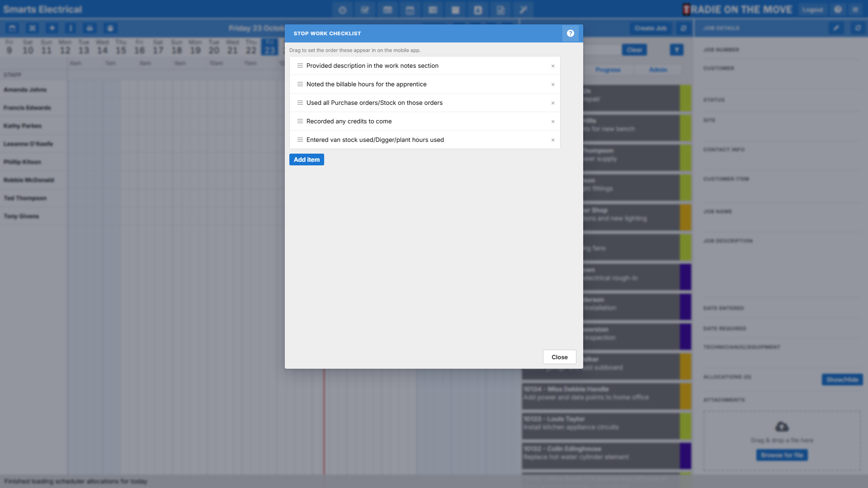Screen dimensions: 868x488
Task: Open the filter icon next to Clear button
Action: tap(676, 50)
